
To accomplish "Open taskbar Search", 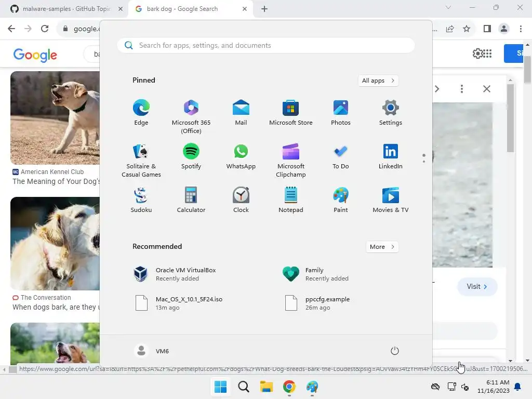I will click(x=243, y=387).
